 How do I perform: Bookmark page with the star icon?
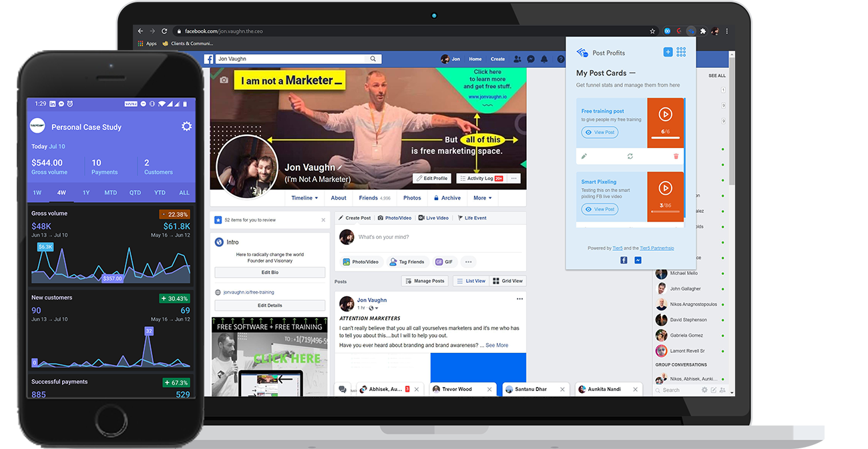coord(652,31)
